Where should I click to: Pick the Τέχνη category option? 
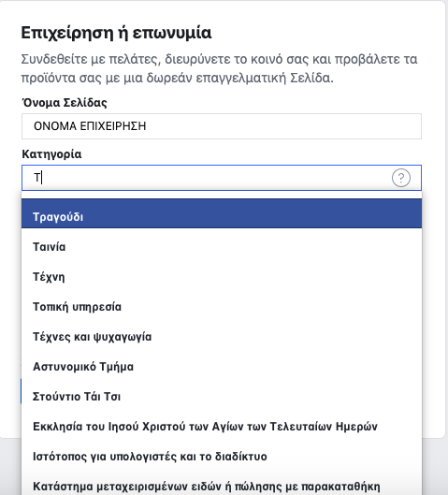[222, 277]
